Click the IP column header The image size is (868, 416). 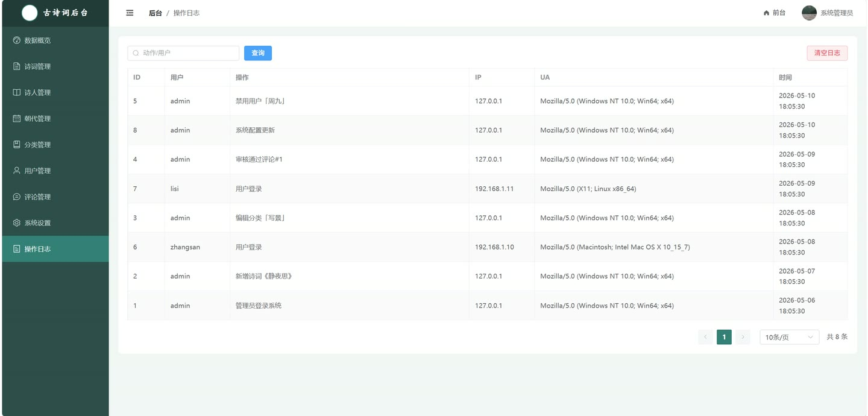pyautogui.click(x=502, y=77)
